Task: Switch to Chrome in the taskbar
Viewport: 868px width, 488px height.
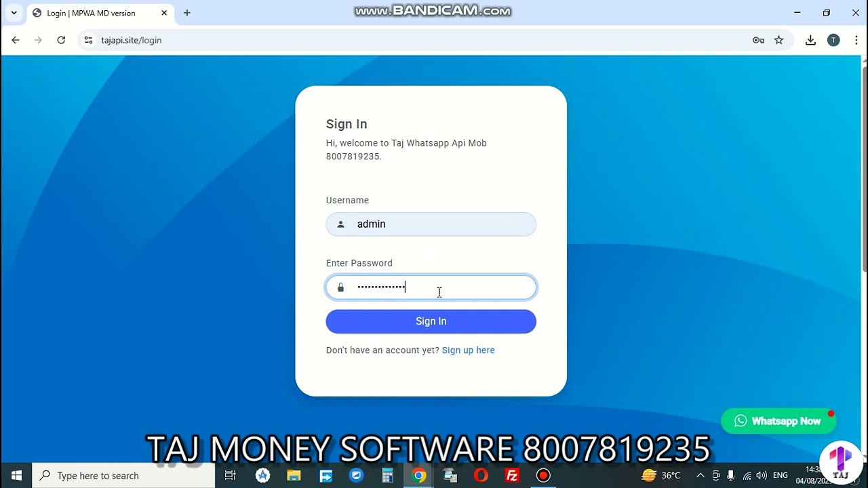Action: (418, 476)
